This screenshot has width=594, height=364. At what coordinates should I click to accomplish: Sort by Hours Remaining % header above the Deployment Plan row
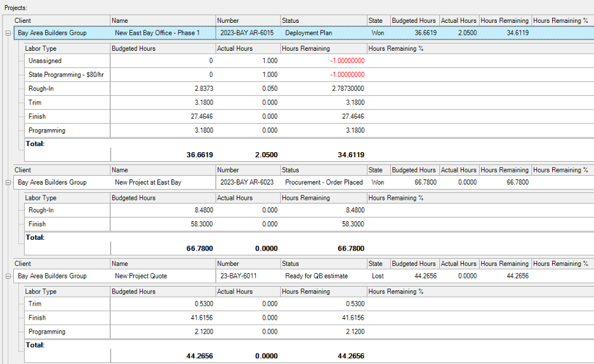pos(562,21)
